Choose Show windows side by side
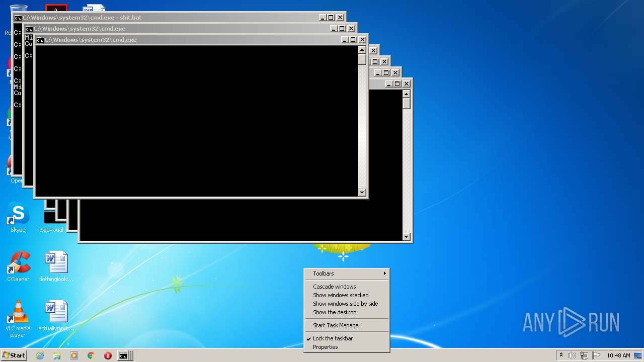 (347, 304)
